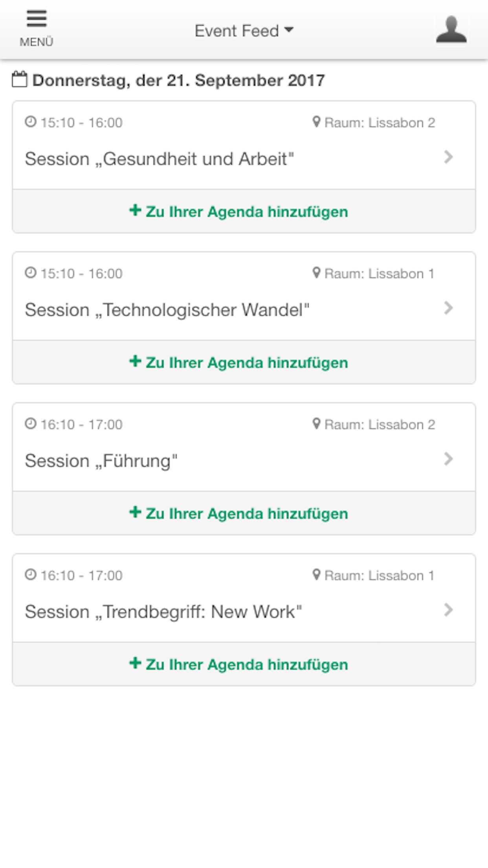Select the Session „Führung" title

(x=101, y=461)
